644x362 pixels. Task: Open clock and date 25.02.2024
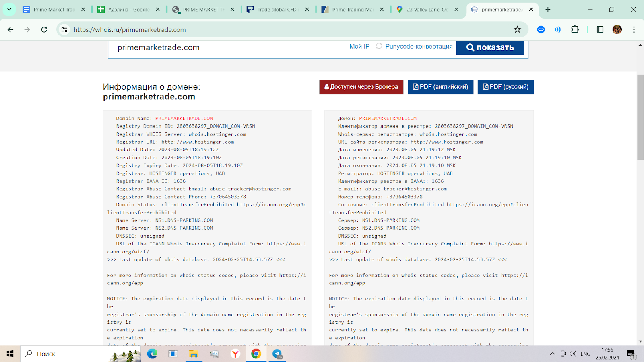[607, 354]
